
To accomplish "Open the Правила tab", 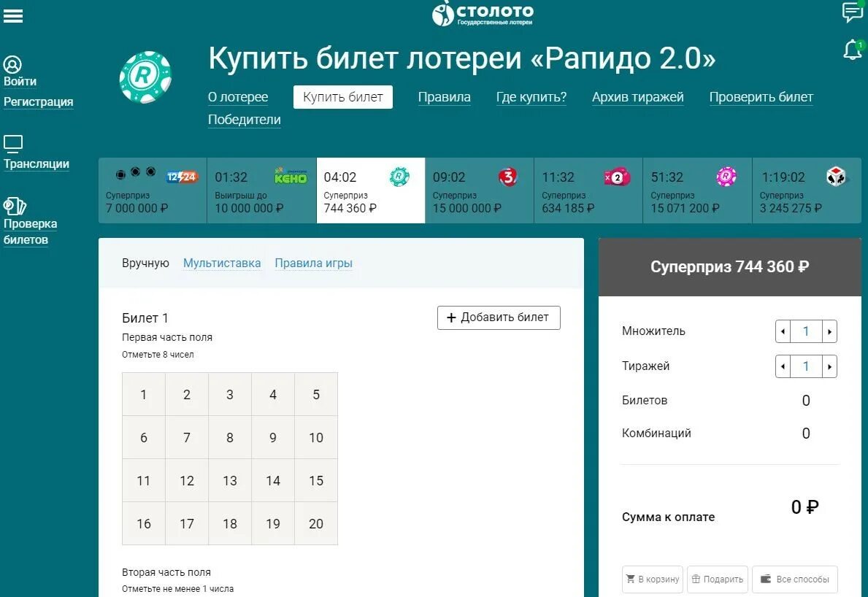I will pos(444,97).
